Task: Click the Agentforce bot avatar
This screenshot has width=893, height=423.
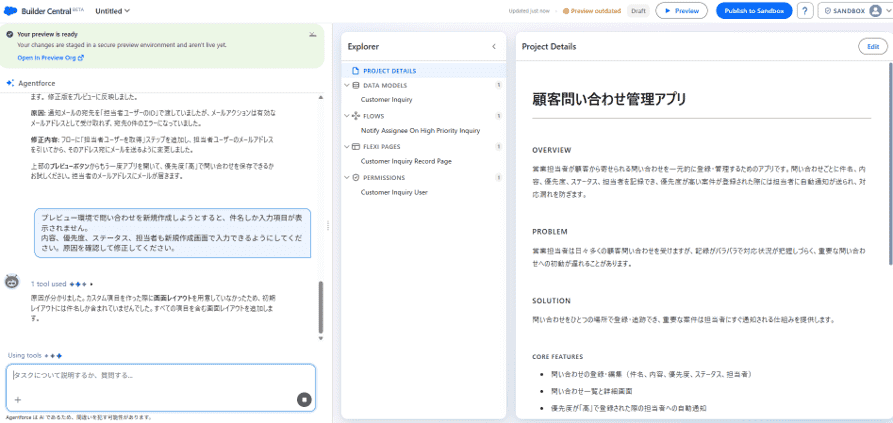Action: tap(12, 282)
